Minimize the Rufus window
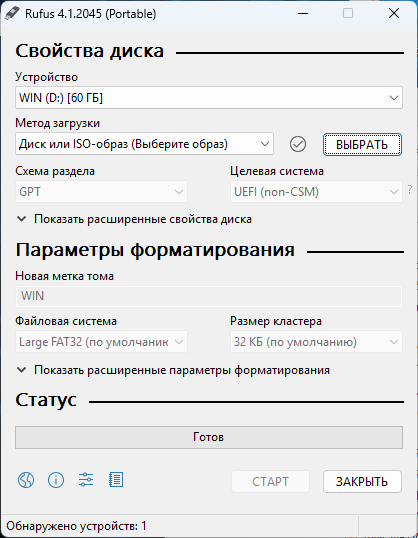Viewport: 418px width, 538px height. click(303, 14)
